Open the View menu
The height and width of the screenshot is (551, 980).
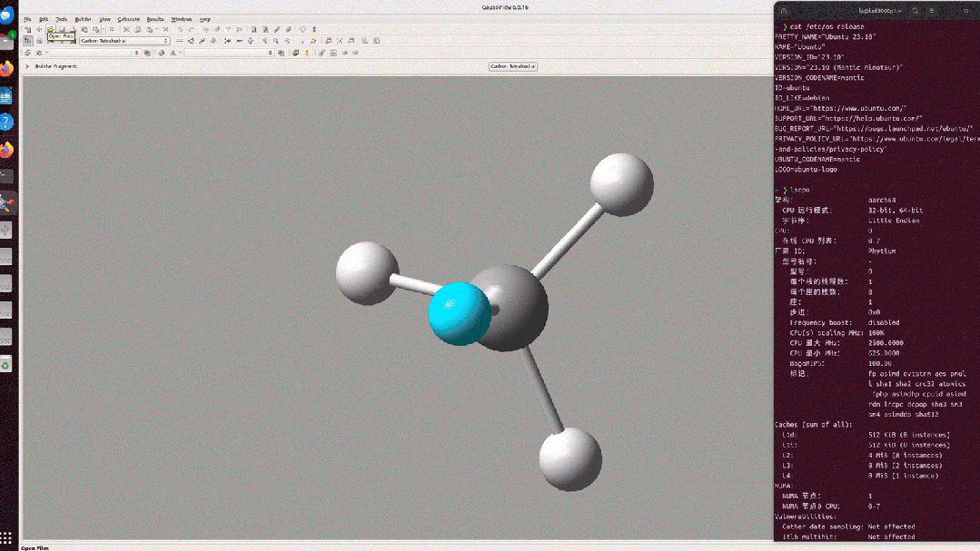point(105,19)
